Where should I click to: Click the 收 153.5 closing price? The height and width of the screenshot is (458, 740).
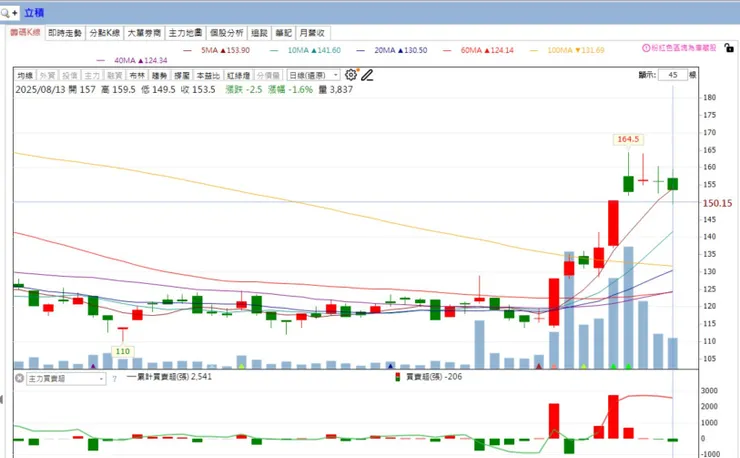click(x=198, y=89)
